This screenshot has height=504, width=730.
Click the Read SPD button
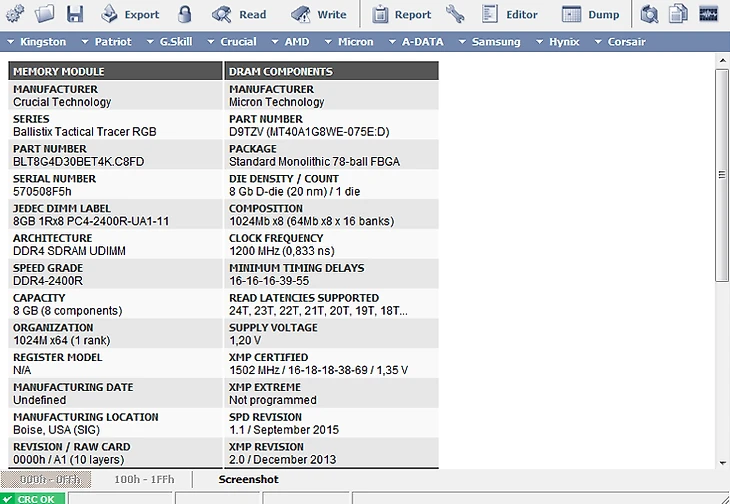(239, 14)
